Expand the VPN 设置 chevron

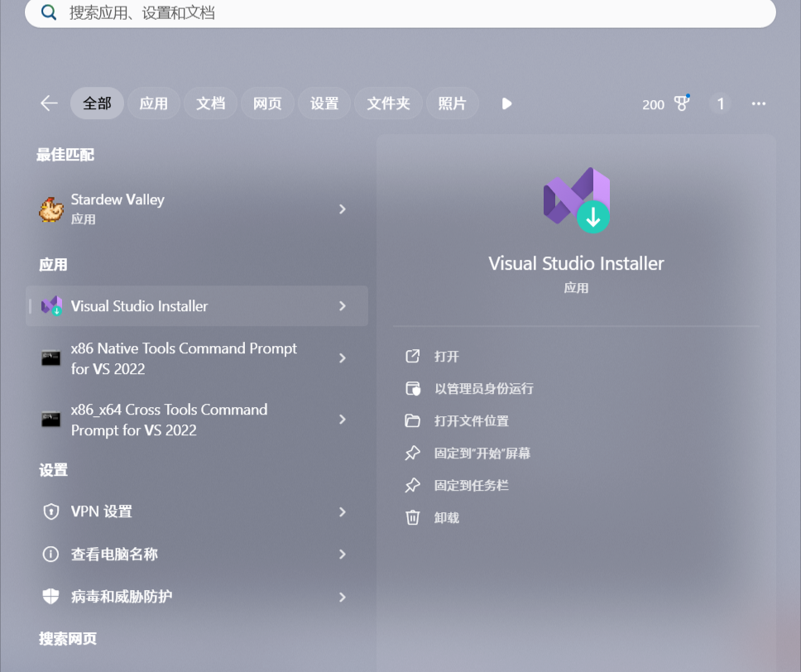(343, 511)
